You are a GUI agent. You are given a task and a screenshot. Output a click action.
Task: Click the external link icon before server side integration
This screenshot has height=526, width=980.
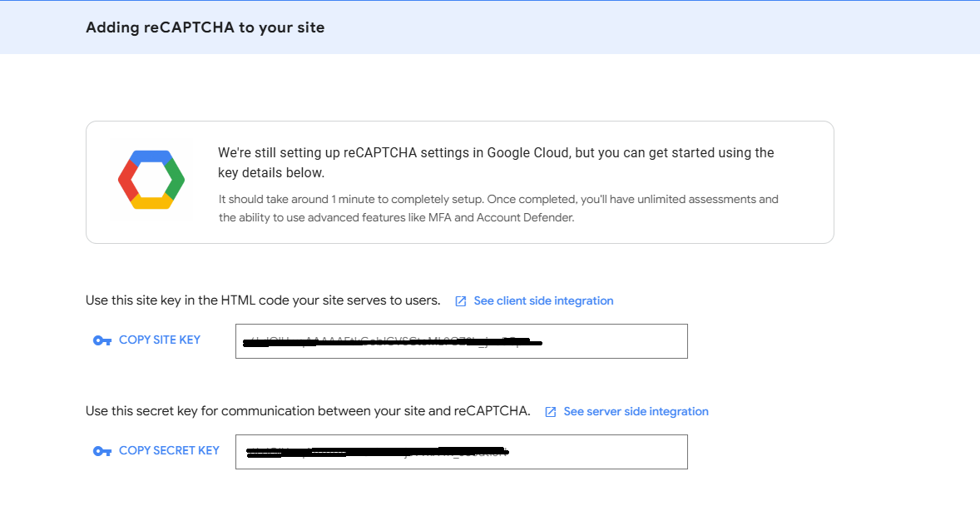(x=551, y=411)
